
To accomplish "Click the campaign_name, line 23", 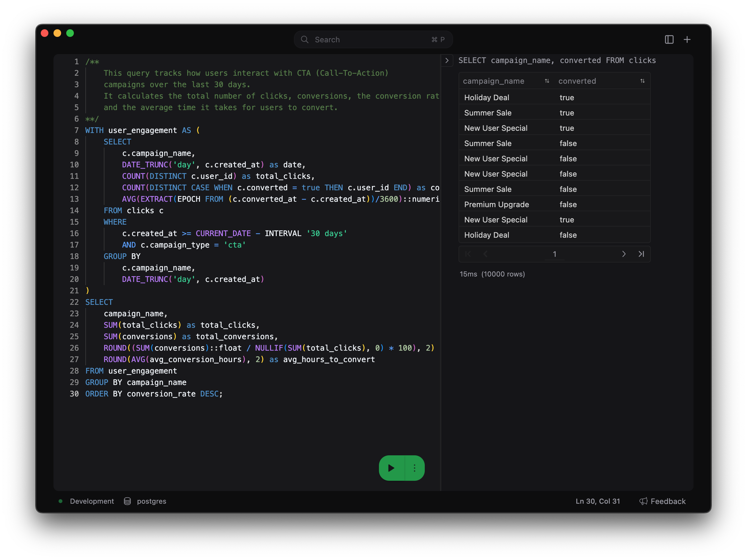I will pyautogui.click(x=136, y=314).
